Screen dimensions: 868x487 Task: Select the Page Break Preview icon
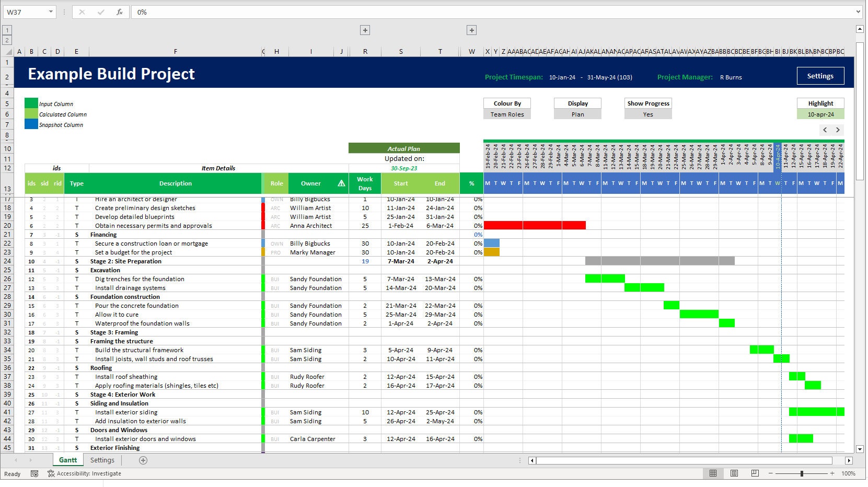pos(755,473)
